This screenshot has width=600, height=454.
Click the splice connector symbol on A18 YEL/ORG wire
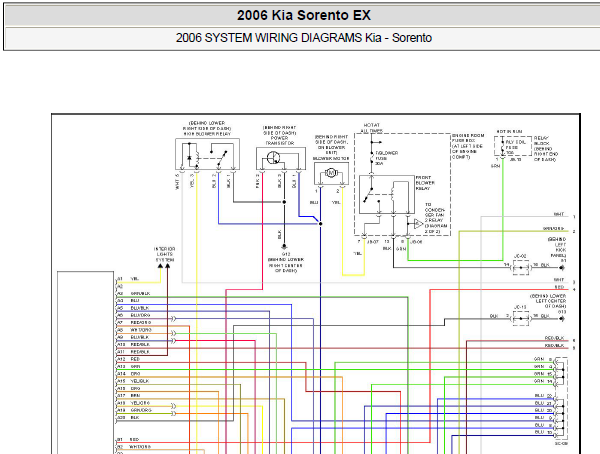(173, 406)
